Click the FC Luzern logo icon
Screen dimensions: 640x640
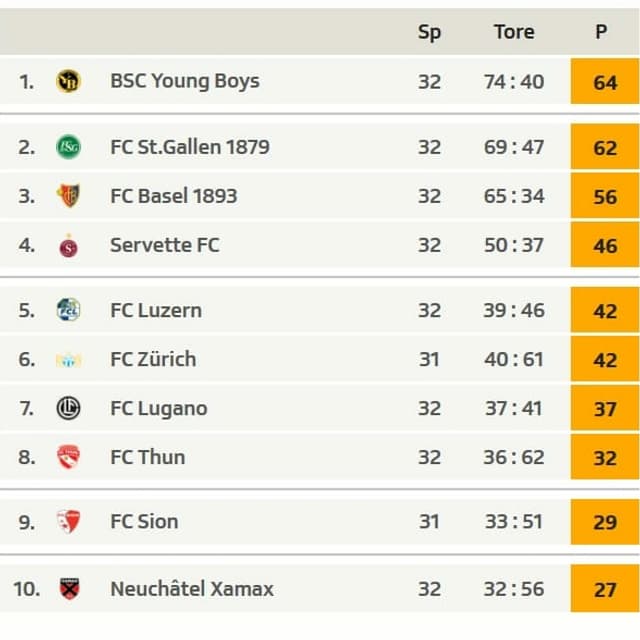(x=68, y=310)
